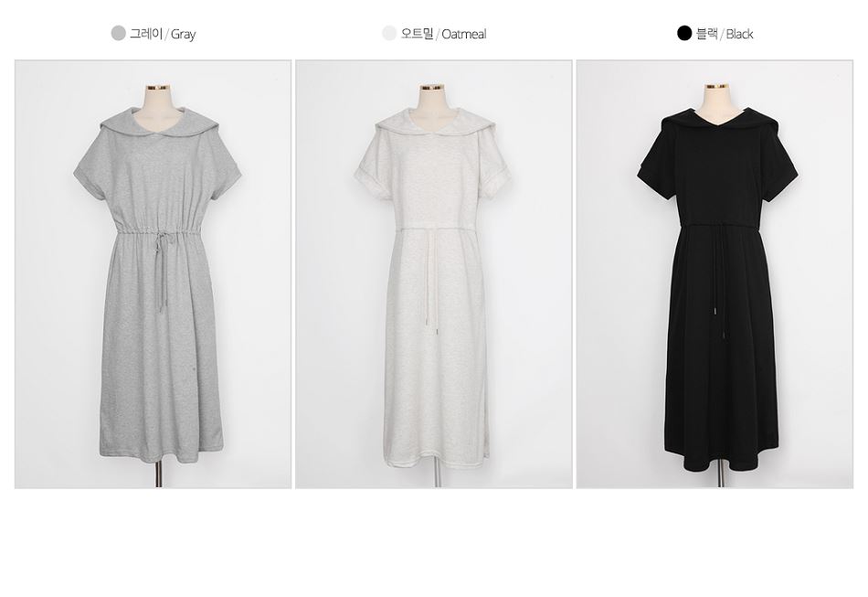Open the oatmeal dress product photo
This screenshot has width=868, height=597.
pos(434,274)
